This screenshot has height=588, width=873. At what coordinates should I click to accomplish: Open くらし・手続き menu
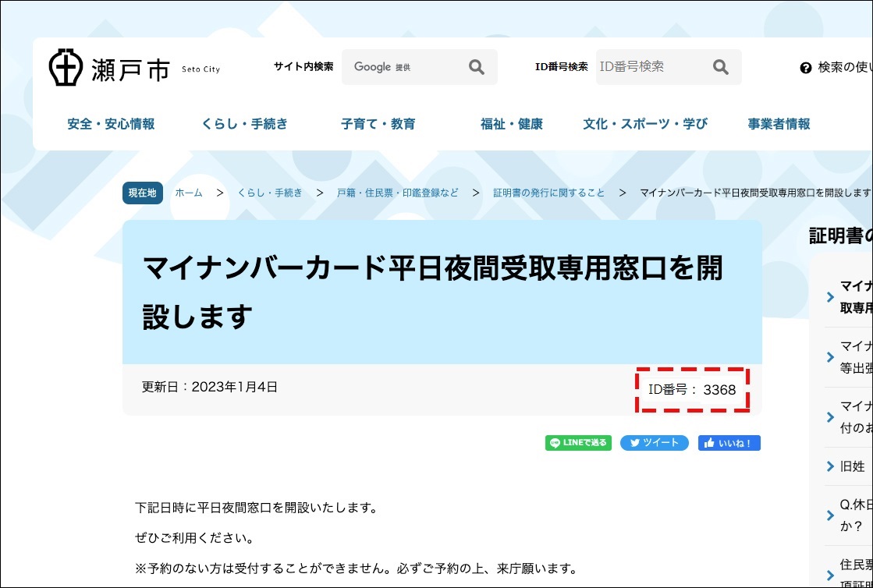click(245, 123)
